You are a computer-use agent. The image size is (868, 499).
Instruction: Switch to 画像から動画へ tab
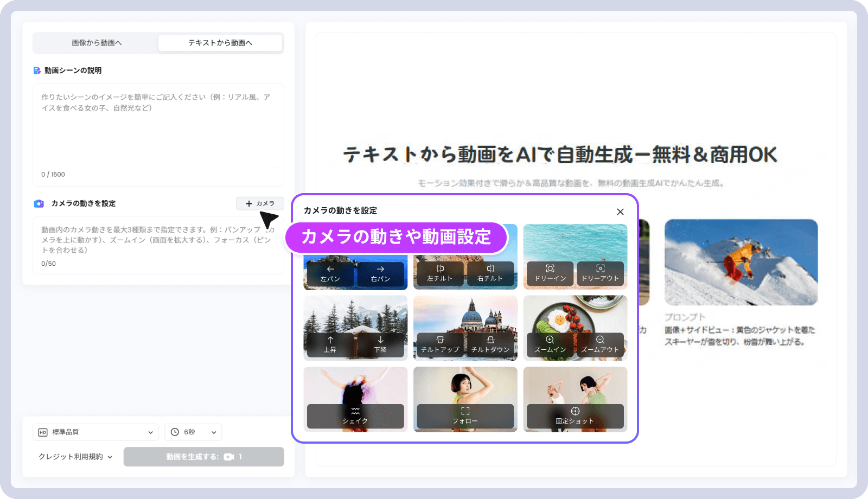point(96,43)
